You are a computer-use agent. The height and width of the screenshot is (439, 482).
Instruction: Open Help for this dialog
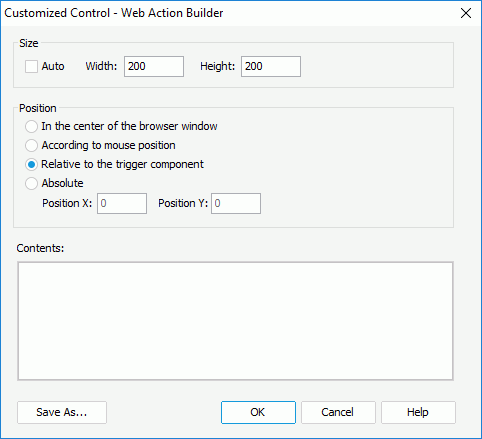click(418, 412)
